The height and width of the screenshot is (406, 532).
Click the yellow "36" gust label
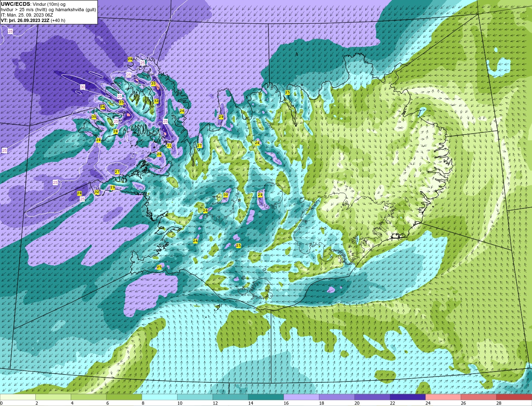tap(103, 107)
